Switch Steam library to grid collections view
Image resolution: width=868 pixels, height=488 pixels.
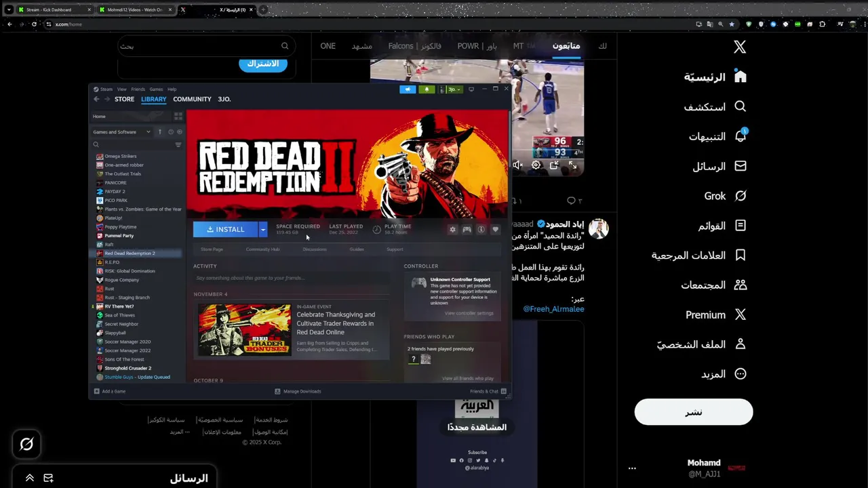[178, 117]
